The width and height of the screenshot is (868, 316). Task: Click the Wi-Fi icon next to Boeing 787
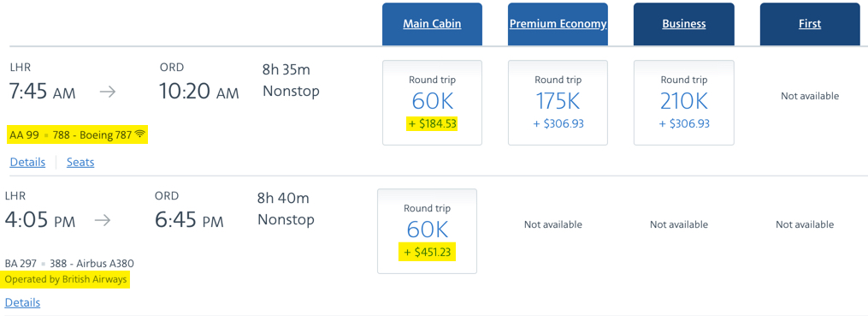(139, 134)
